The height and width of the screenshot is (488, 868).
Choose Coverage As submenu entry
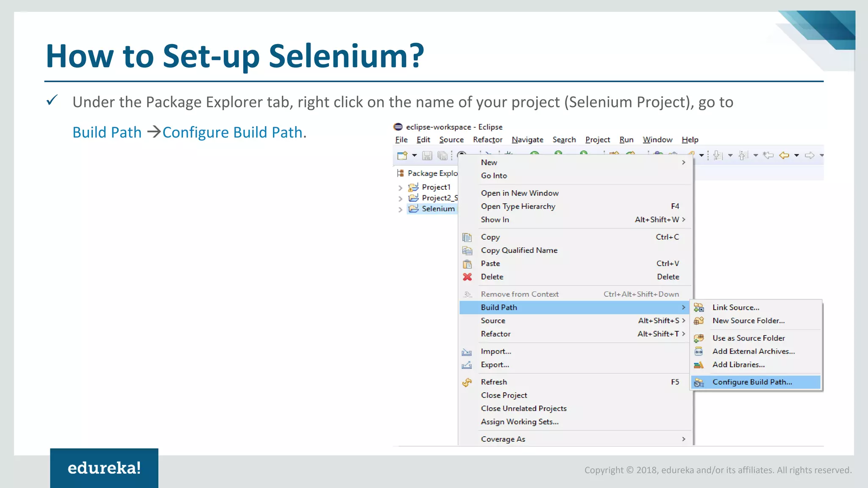tap(576, 439)
